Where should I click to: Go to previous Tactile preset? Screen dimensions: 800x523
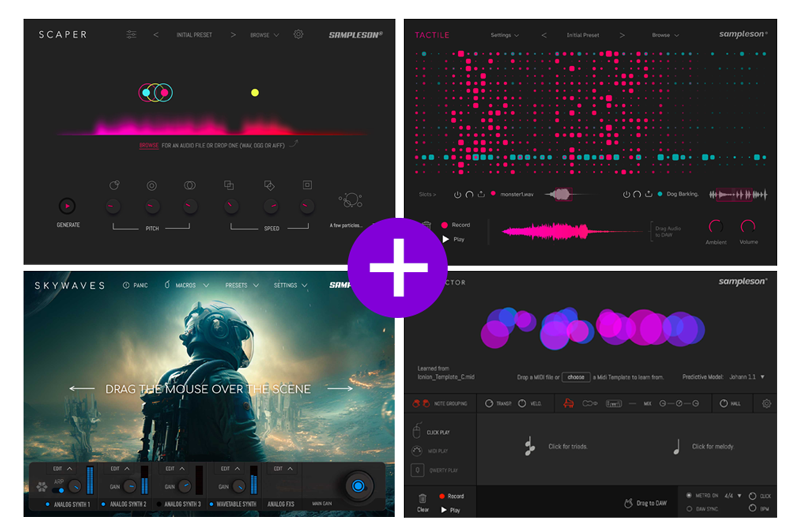point(544,35)
